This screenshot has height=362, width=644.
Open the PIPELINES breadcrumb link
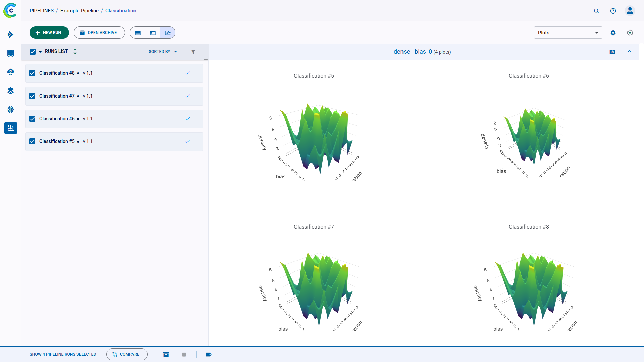click(42, 10)
